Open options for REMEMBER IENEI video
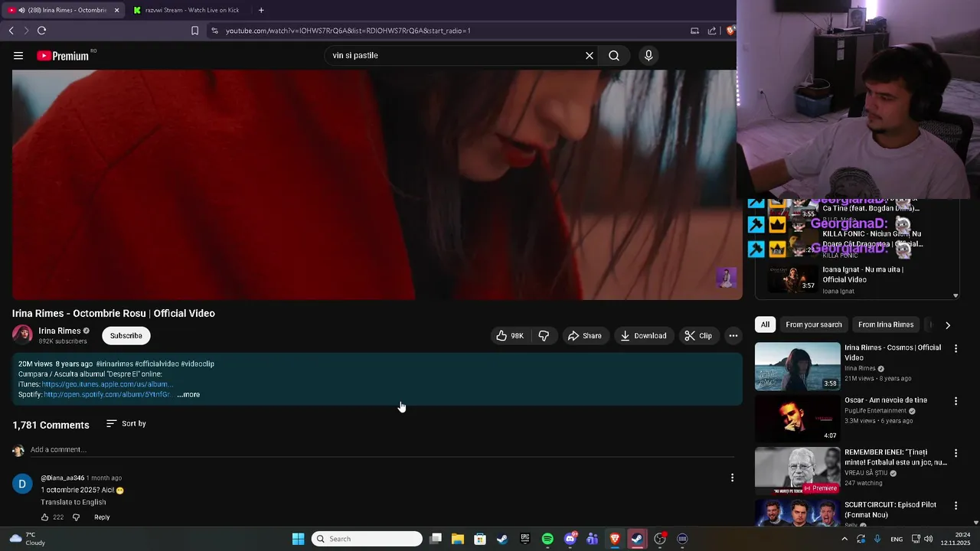The image size is (980, 551). tap(955, 453)
